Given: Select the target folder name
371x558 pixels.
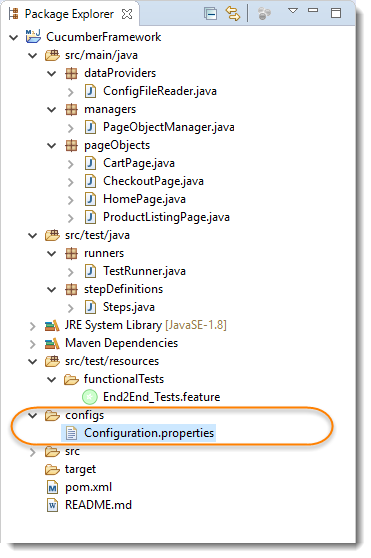Looking at the screenshot, I should tap(80, 470).
